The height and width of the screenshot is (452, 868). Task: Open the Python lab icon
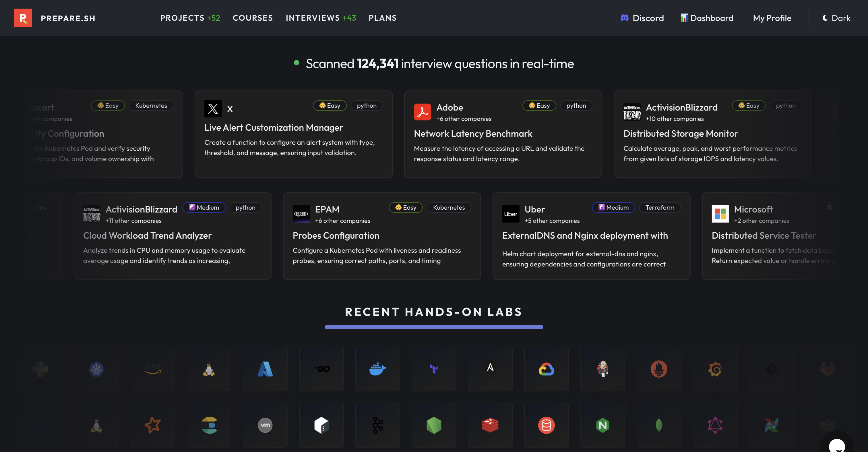tap(40, 369)
